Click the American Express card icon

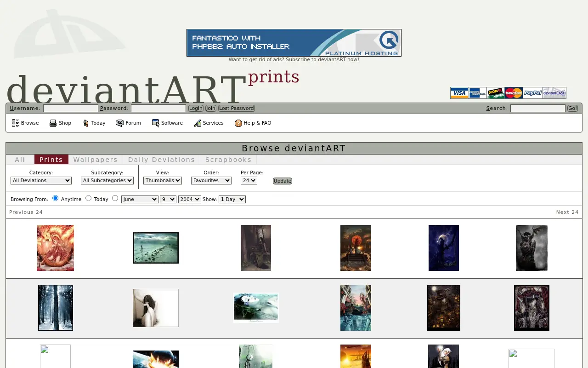point(478,93)
